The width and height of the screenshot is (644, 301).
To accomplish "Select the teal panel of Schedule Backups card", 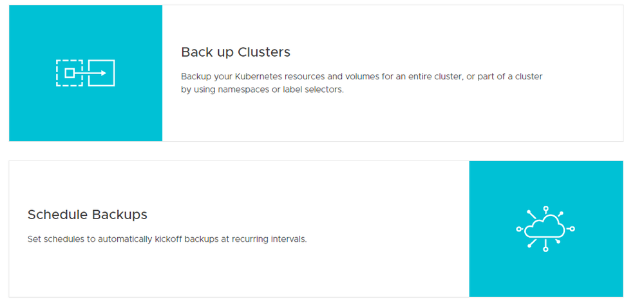I will tap(546, 229).
